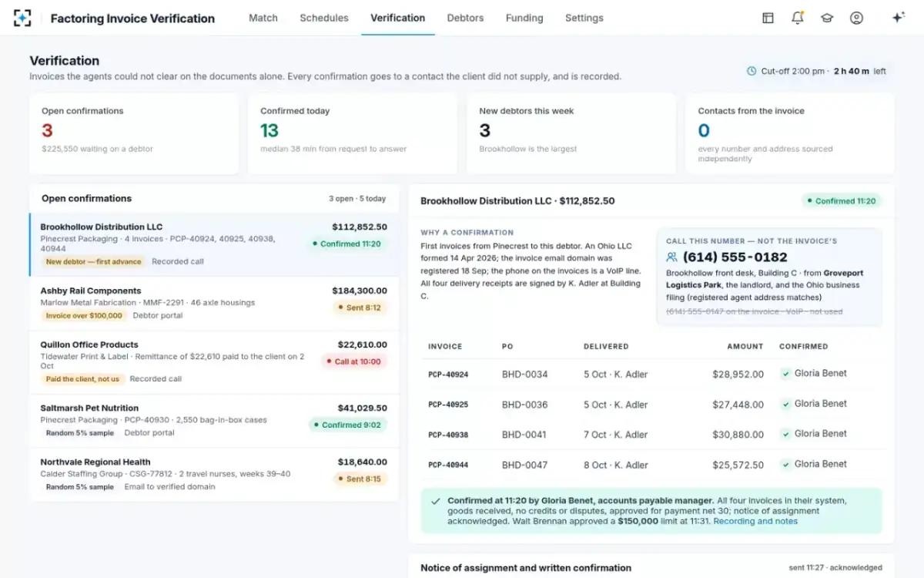The image size is (924, 578).
Task: Click the 3 open · 5 today counter
Action: 357,199
